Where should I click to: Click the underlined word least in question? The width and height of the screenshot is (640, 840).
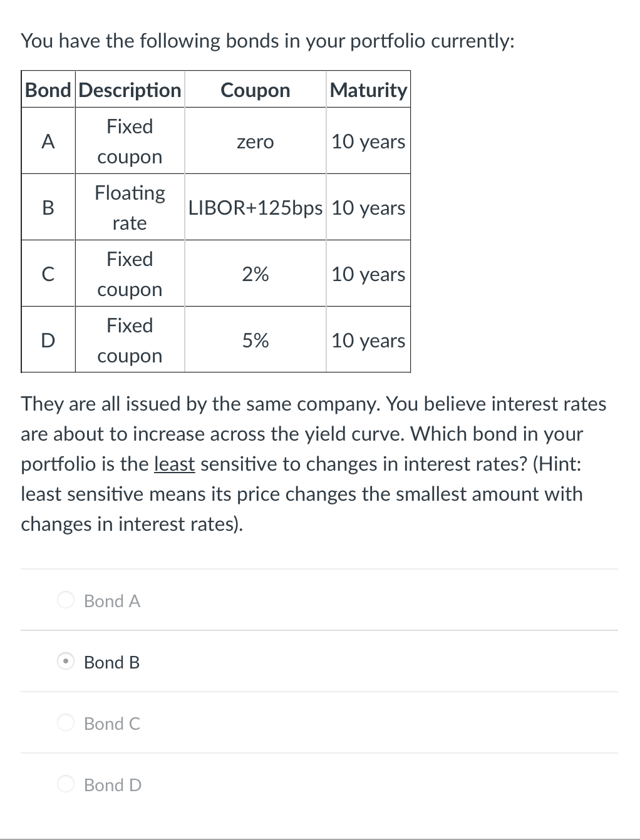coord(173,464)
